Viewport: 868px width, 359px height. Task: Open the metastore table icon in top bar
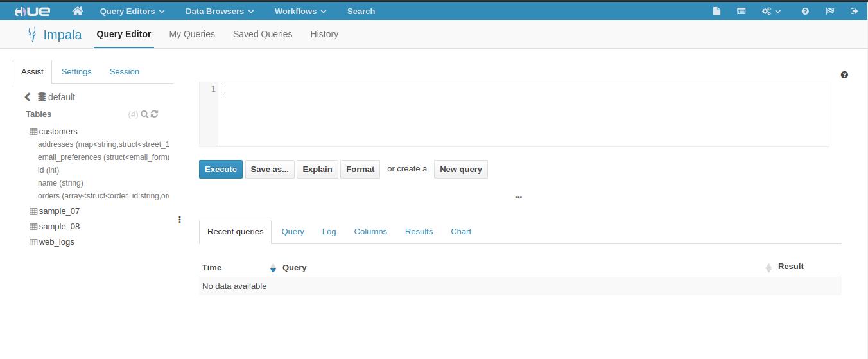[x=741, y=11]
